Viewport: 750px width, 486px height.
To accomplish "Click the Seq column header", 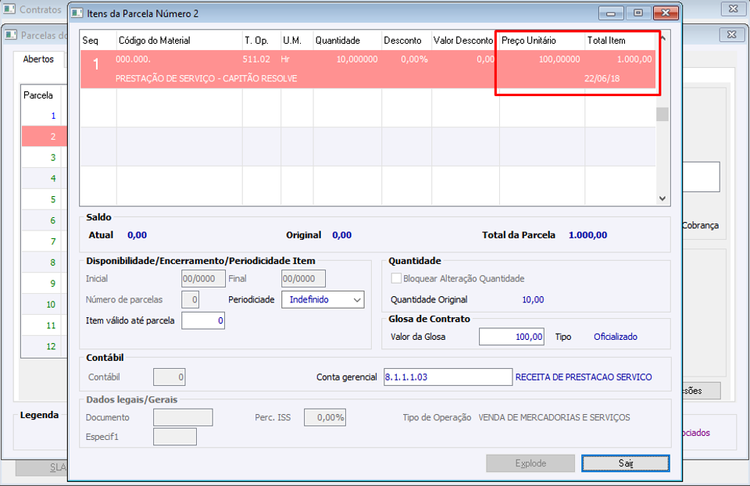I will 98,41.
